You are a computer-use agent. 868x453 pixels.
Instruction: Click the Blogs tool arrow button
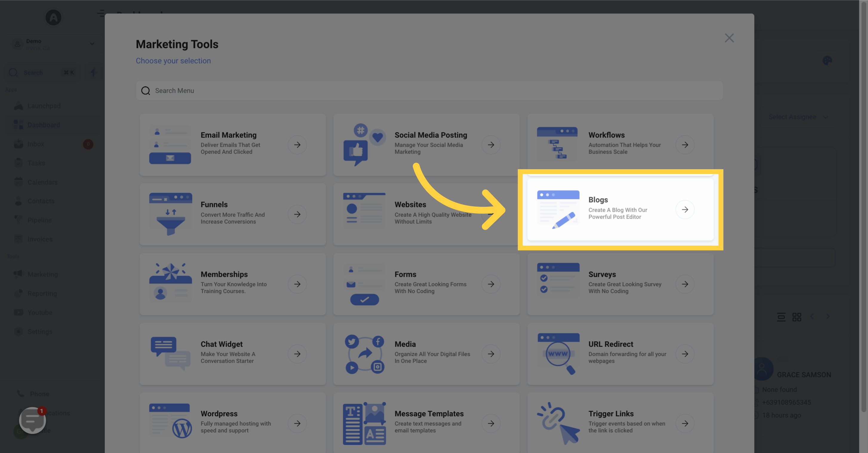(x=685, y=211)
